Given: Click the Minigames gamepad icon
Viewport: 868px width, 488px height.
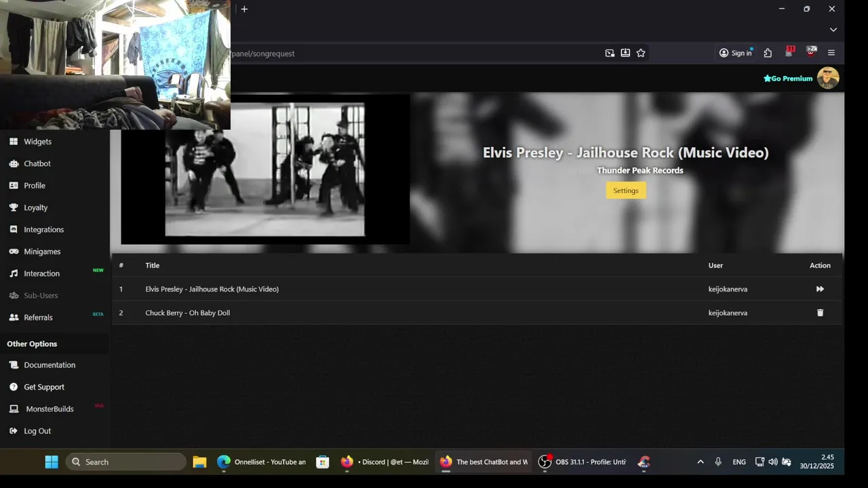Looking at the screenshot, I should (14, 251).
